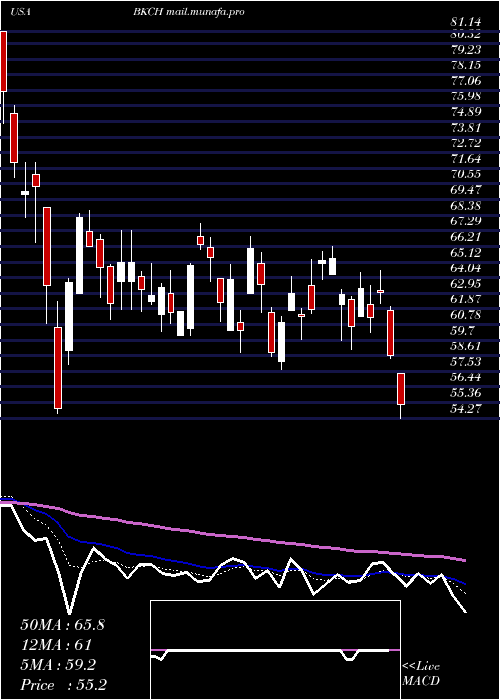Click the price label 55.36
Screen dimensions: 500x700
click(x=467, y=393)
